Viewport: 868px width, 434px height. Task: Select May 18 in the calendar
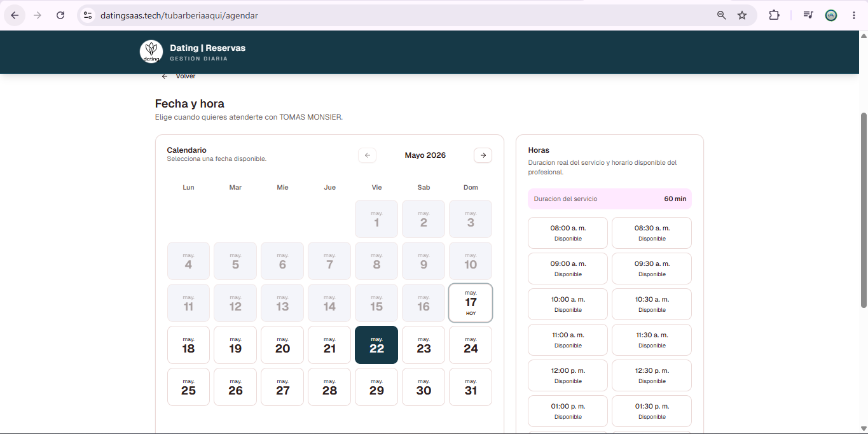pos(188,345)
